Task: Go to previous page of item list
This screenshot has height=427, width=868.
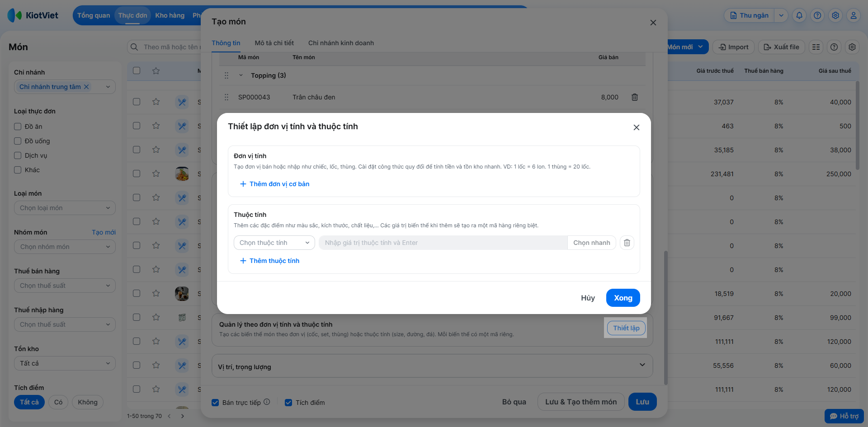Action: 170,416
